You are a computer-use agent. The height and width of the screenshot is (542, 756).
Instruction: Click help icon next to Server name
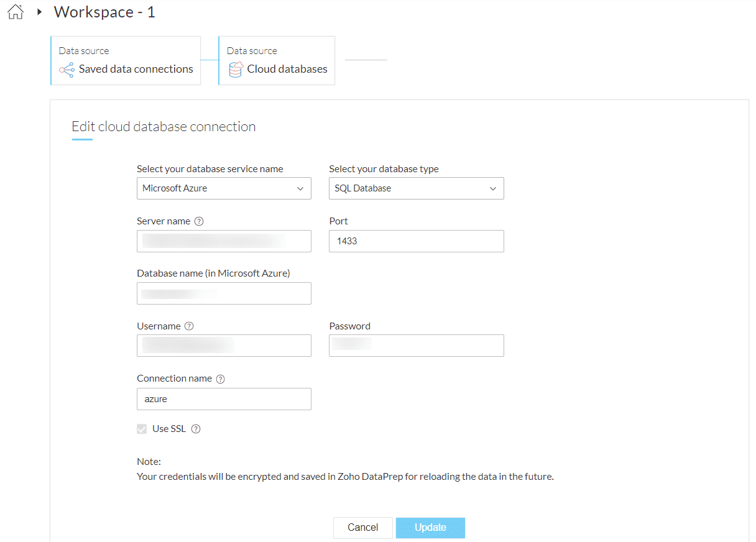click(x=199, y=221)
